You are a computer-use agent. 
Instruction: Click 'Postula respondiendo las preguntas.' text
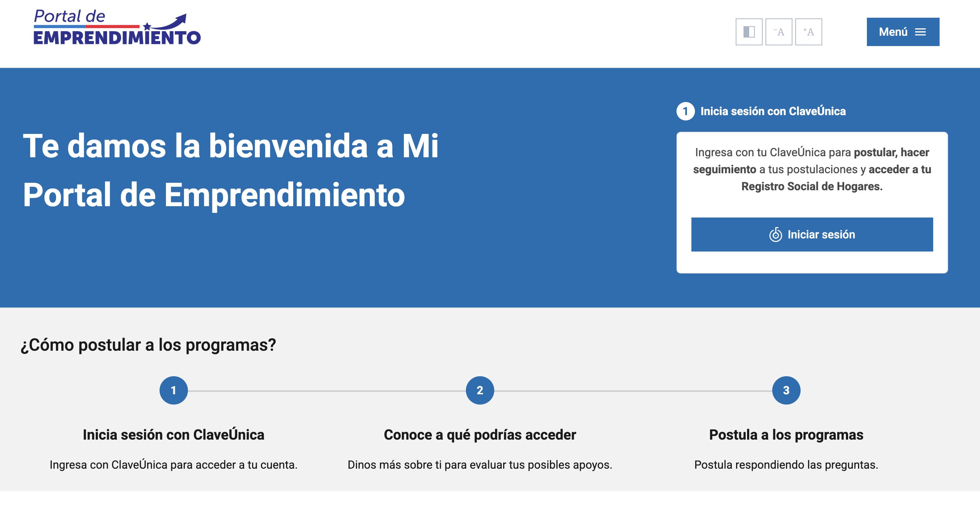tap(786, 465)
